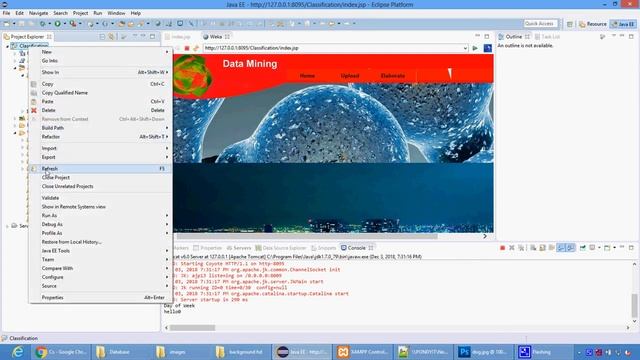640x360 pixels.
Task: Open the Window menu
Action: click(x=116, y=13)
